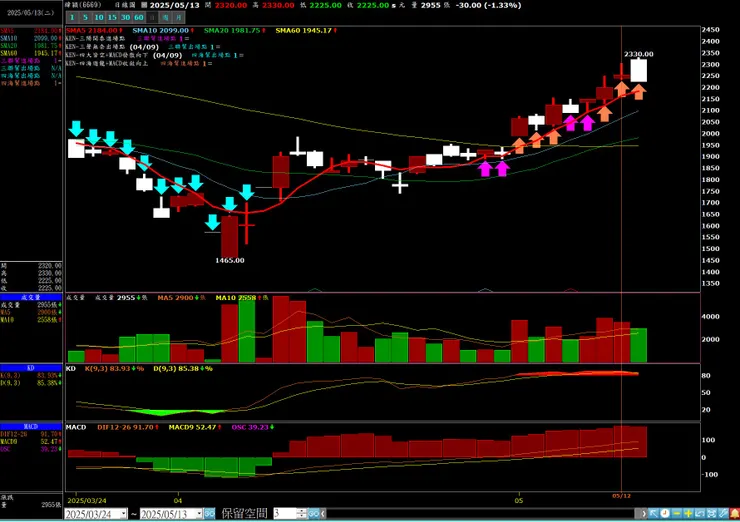Click the reserved space value field
This screenshot has height=522, width=740.
285,514
